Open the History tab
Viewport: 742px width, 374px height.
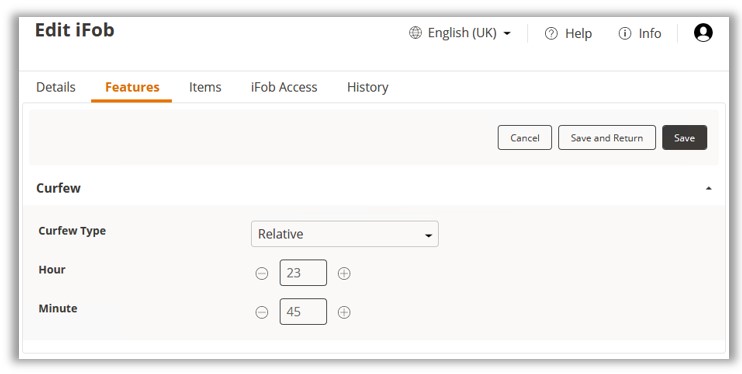(368, 87)
